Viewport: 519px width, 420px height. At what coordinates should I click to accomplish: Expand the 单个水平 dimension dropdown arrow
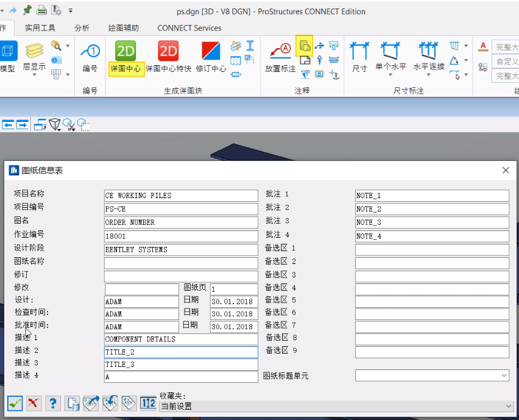391,76
